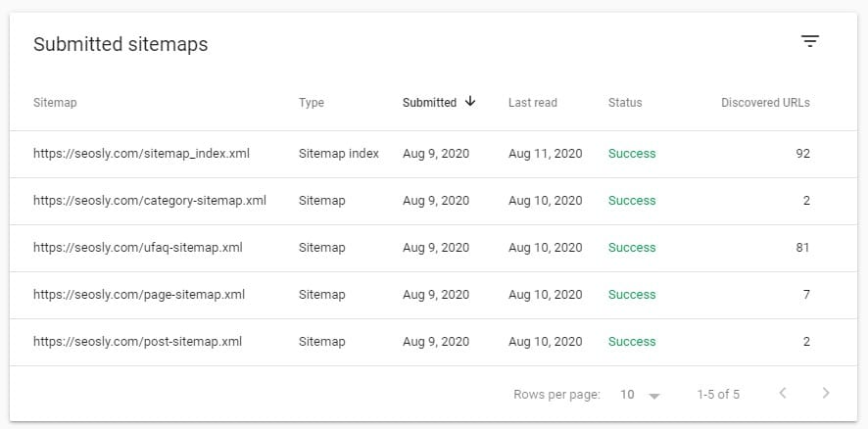The width and height of the screenshot is (868, 429).
Task: Open the sitemap_index.xml row
Action: click(141, 154)
